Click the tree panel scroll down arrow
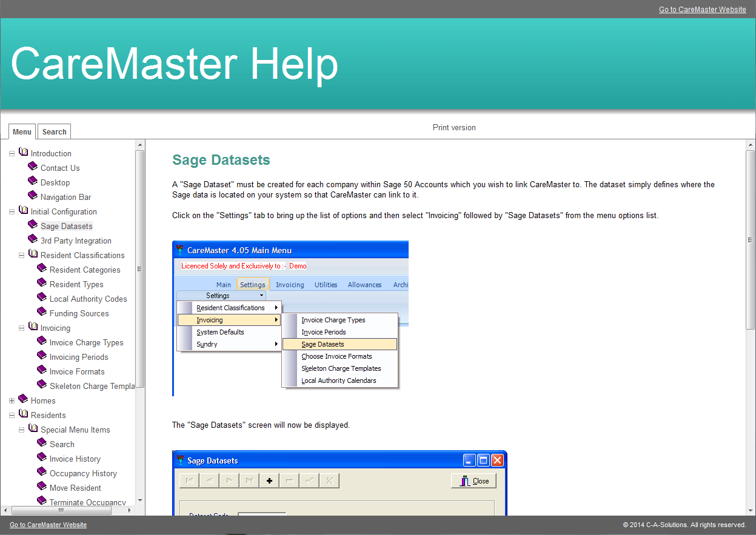This screenshot has height=535, width=756. (140, 500)
